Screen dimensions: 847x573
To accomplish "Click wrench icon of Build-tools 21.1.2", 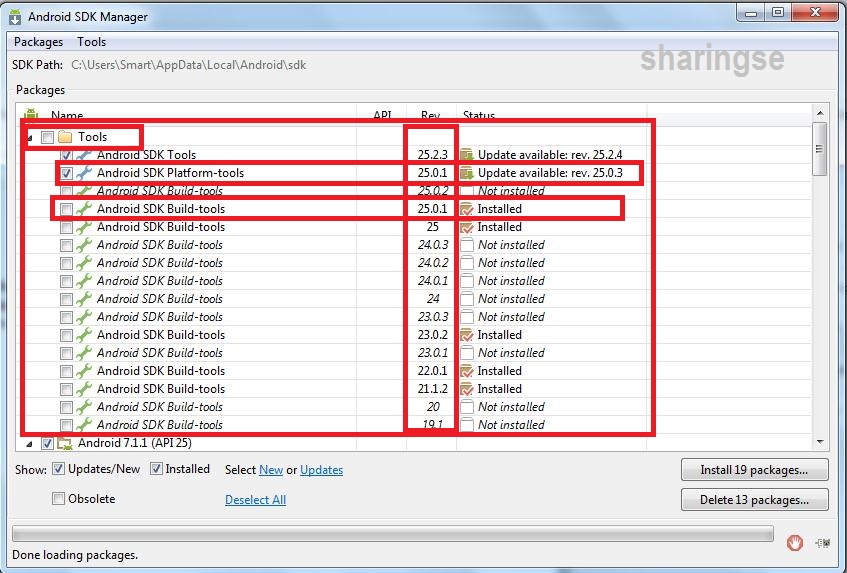I will click(83, 389).
